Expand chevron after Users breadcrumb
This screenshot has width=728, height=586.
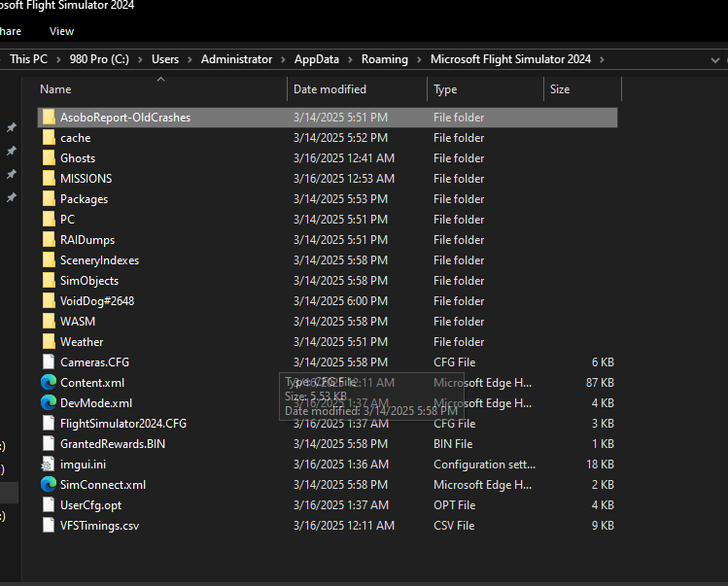190,60
